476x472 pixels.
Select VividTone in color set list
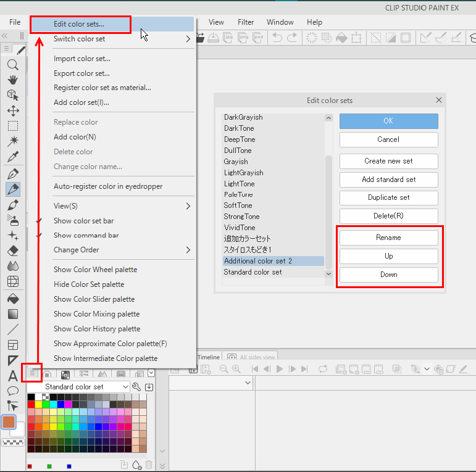click(x=273, y=228)
